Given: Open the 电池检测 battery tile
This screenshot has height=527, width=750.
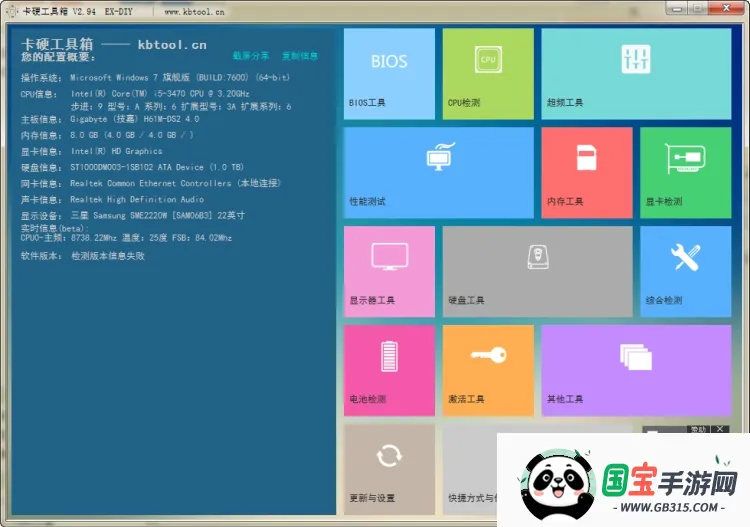Looking at the screenshot, I should [x=389, y=371].
